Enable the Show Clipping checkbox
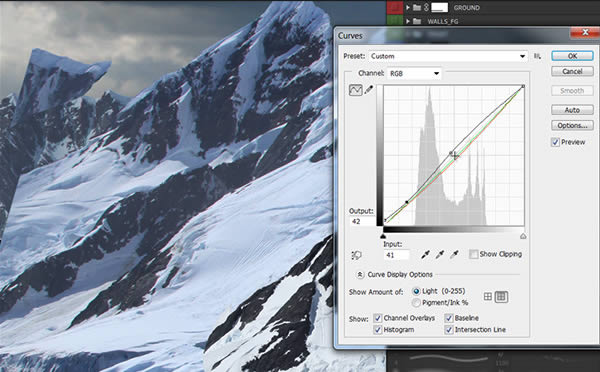600x372 pixels. point(473,254)
